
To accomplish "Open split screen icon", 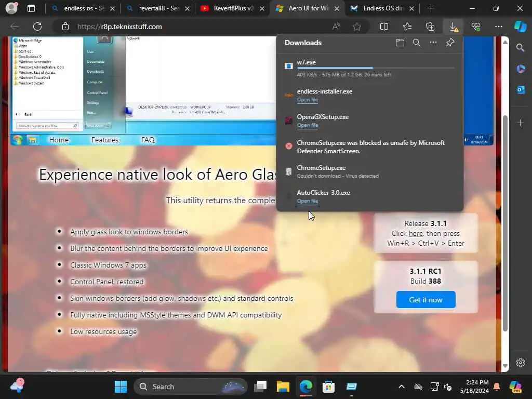I will point(384,26).
